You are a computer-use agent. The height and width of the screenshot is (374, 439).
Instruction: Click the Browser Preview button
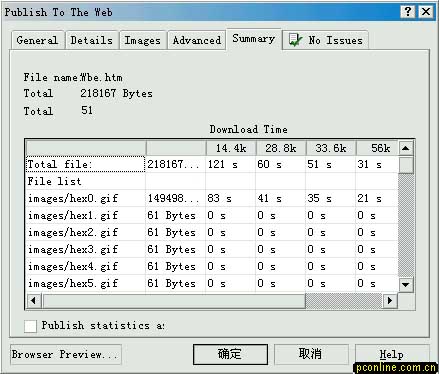click(66, 354)
